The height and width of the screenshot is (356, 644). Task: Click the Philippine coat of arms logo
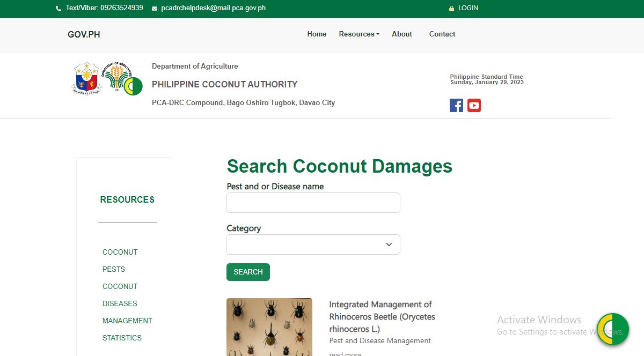[x=86, y=78]
